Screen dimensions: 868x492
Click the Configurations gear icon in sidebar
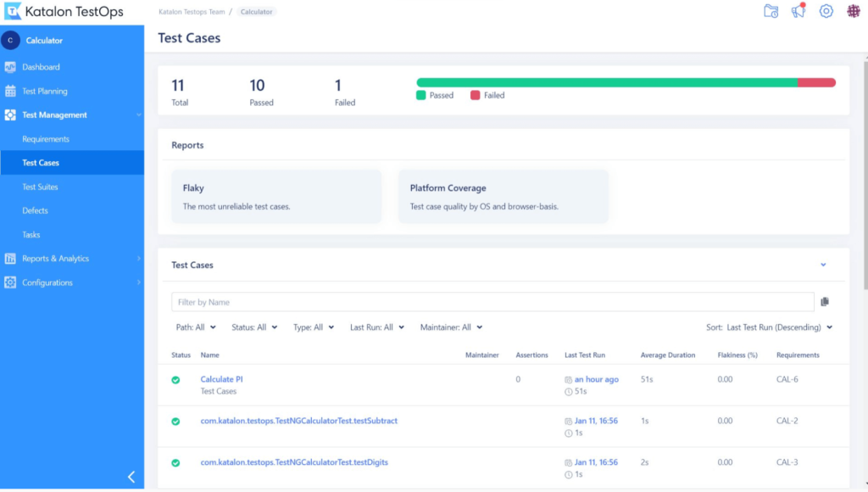pyautogui.click(x=10, y=282)
